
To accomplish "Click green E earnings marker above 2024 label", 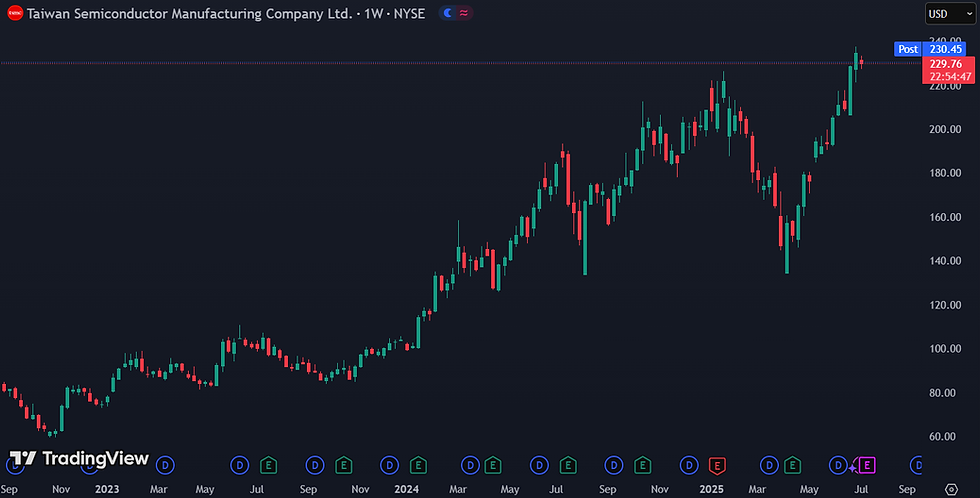I will 418,465.
